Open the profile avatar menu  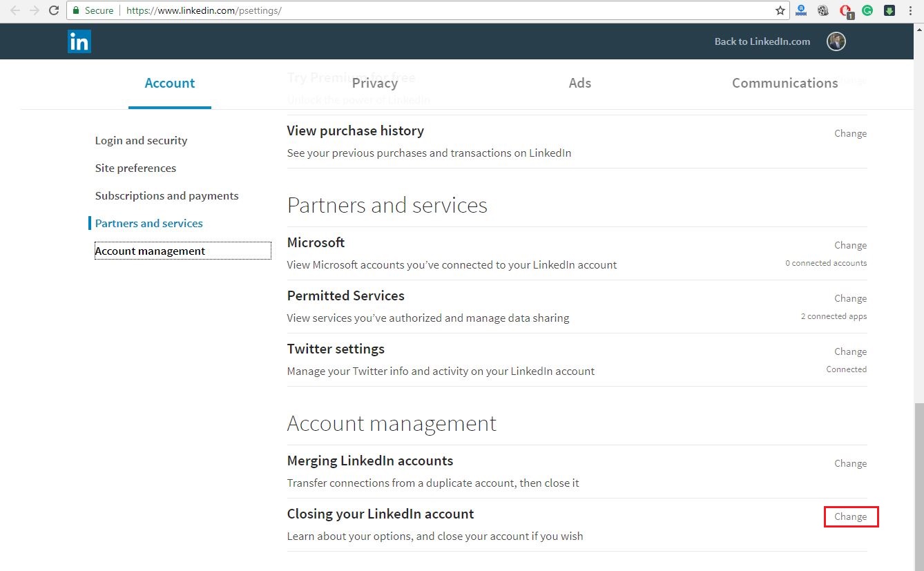coord(836,41)
